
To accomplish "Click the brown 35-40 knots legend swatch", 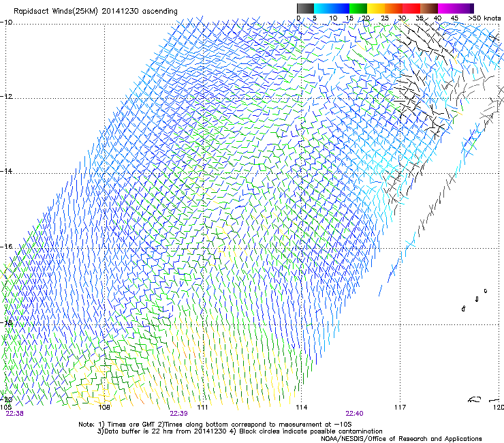I will 429,8.
